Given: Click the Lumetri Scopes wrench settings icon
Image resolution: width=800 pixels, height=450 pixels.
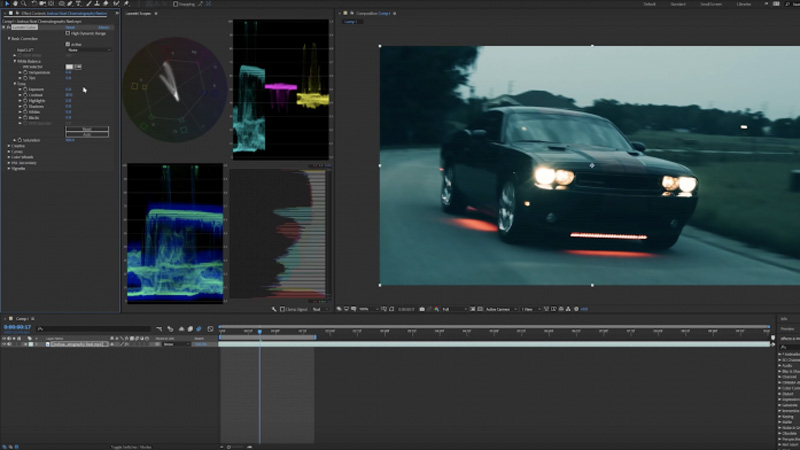Looking at the screenshot, I should tap(274, 309).
